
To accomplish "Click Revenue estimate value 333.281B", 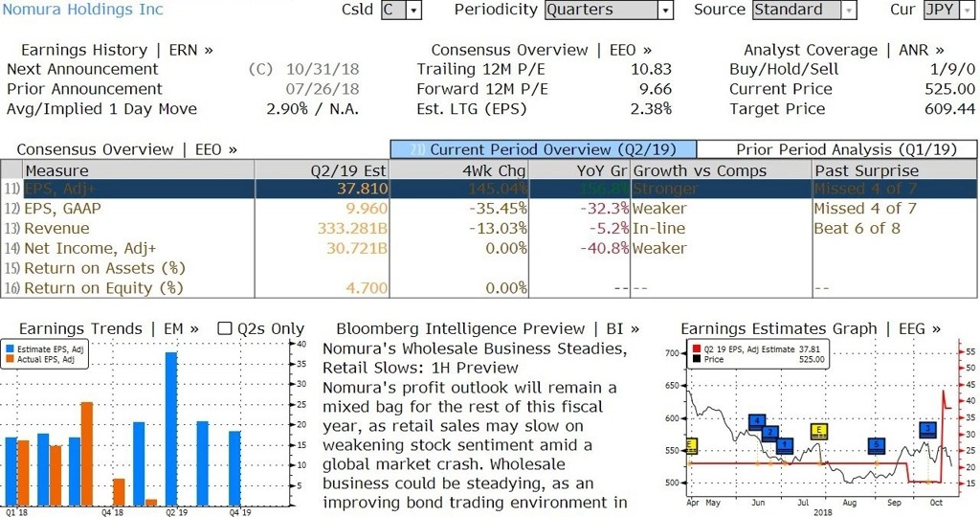I will coord(352,229).
